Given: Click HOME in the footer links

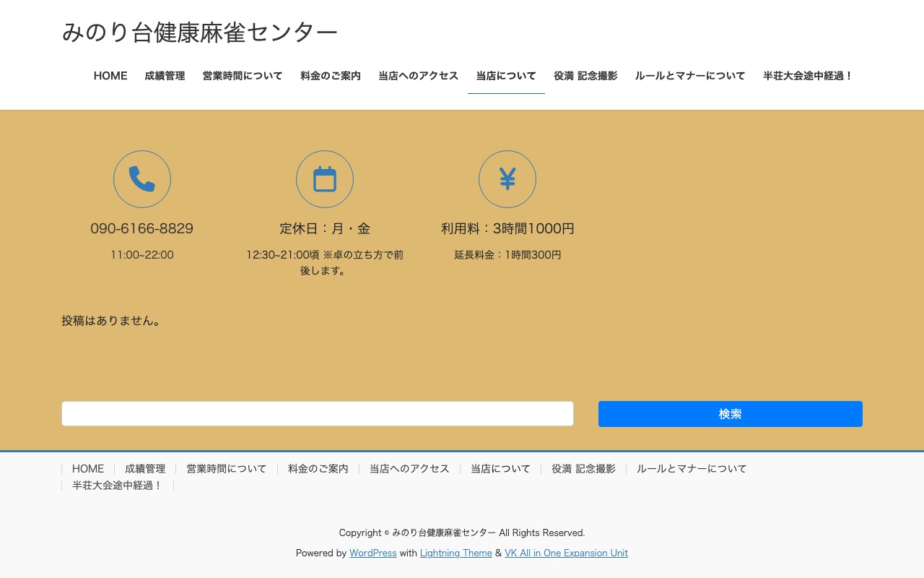Looking at the screenshot, I should click(x=87, y=468).
